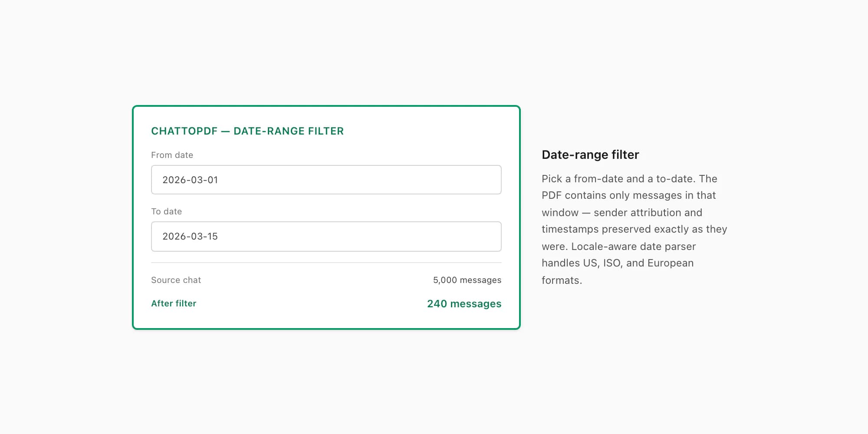Click the '5,000 messages' value
Screen dimensions: 868x434
[467, 280]
